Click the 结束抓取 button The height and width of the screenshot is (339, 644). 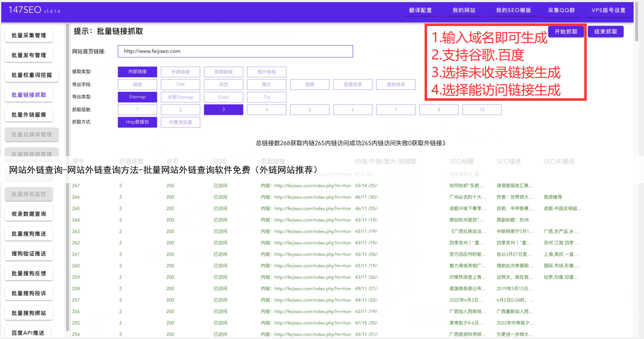605,32
